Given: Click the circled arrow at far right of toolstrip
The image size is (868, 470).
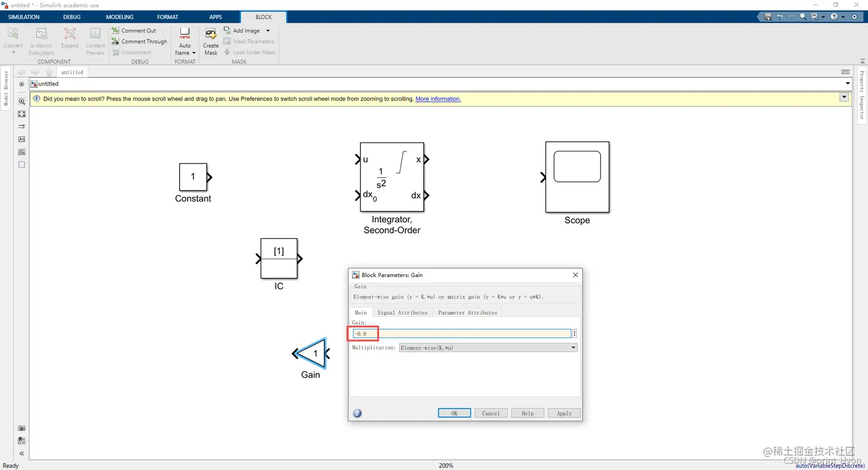Looking at the screenshot, I should tap(855, 17).
